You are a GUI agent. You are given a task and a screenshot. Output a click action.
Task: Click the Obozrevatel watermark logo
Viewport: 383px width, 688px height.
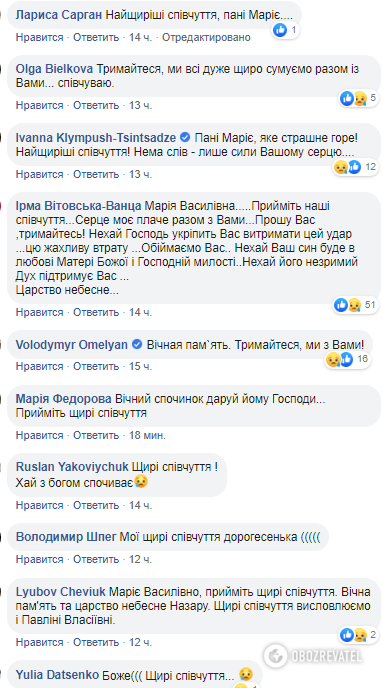(x=313, y=656)
